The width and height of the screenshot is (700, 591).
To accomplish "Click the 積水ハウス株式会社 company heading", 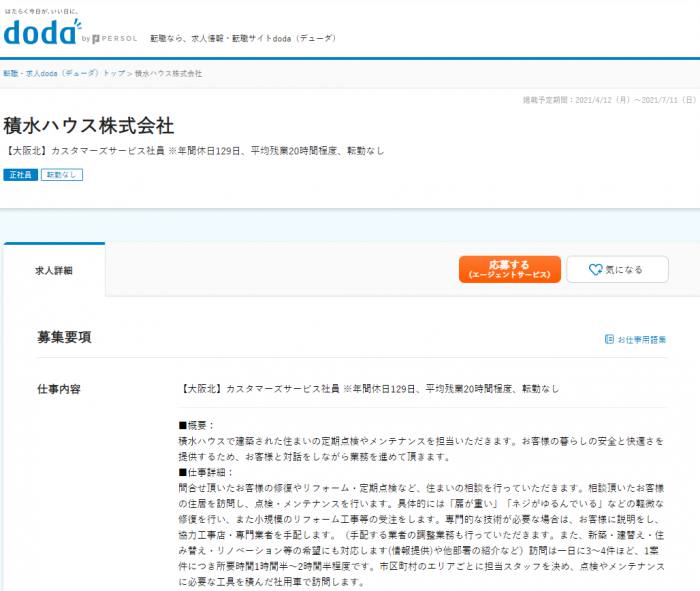I will (x=88, y=126).
